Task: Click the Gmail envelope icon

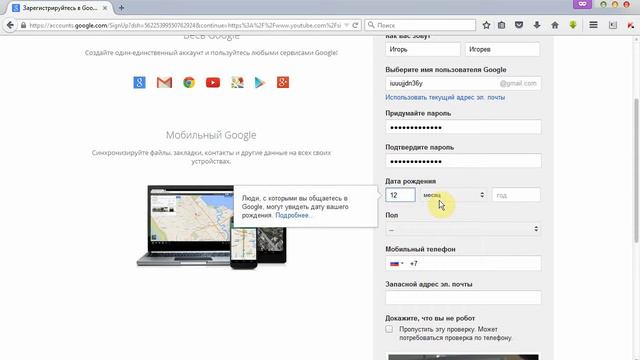Action: (x=164, y=82)
